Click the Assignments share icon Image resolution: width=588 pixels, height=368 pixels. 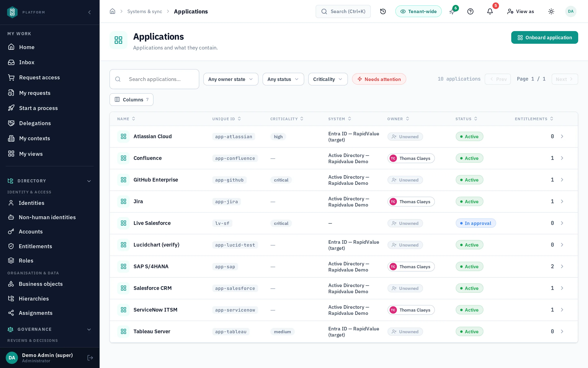pyautogui.click(x=11, y=313)
